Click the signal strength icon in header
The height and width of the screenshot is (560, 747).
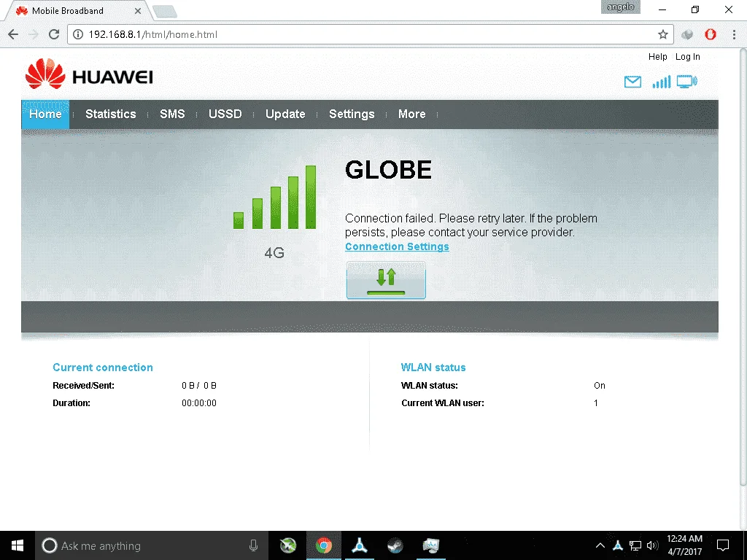(x=661, y=82)
